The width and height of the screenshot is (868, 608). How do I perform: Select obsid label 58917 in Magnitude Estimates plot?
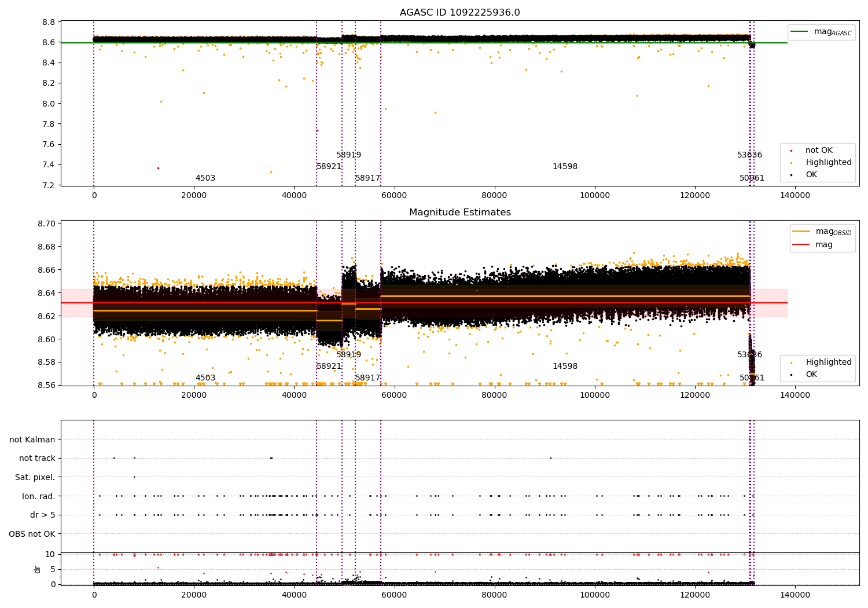(x=368, y=378)
